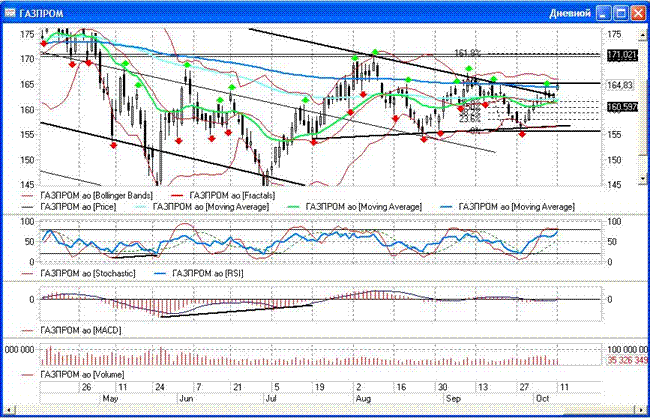Click the date label 19 on time axis

point(320,387)
